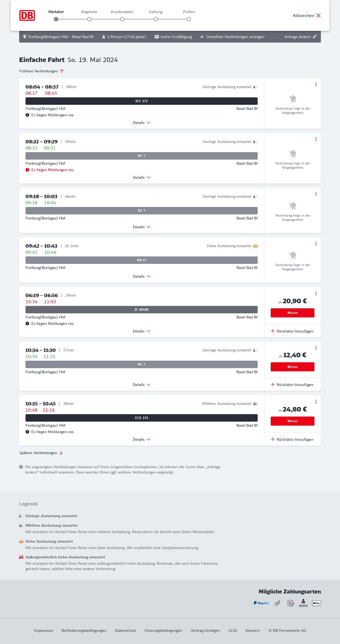Click the DB logo

tap(27, 15)
